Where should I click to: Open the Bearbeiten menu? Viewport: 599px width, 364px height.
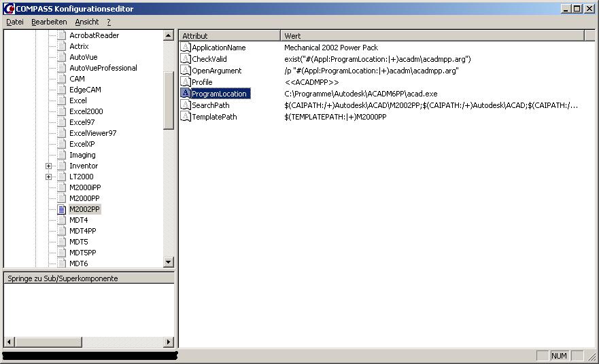point(49,22)
